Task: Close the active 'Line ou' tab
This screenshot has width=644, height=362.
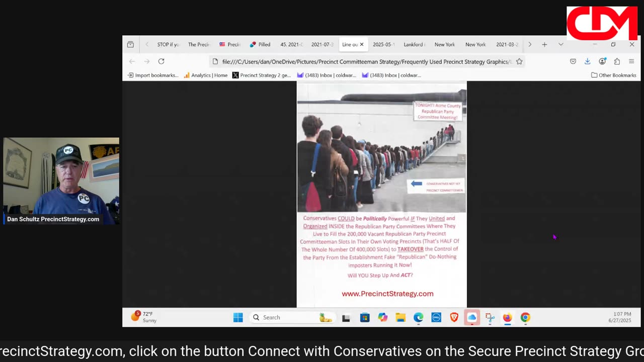Action: (361, 45)
